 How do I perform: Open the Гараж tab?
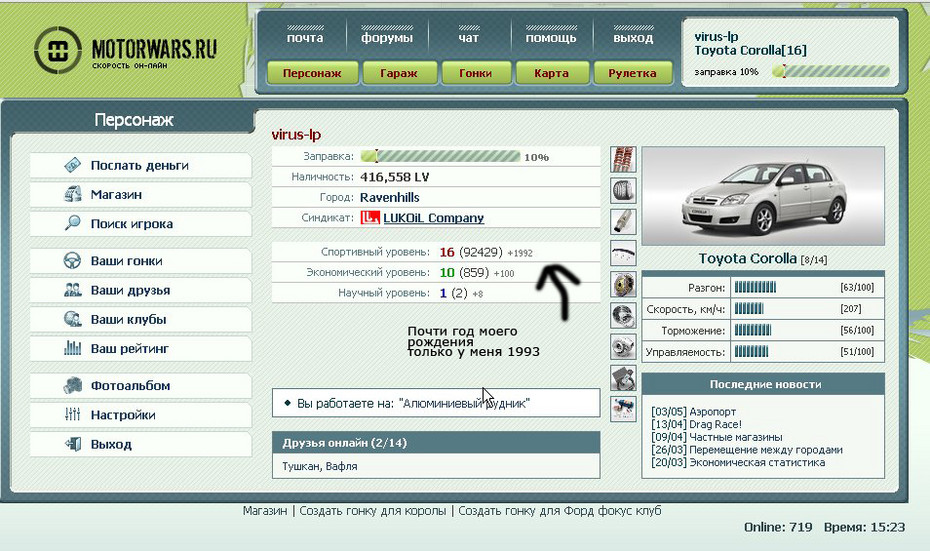[399, 73]
